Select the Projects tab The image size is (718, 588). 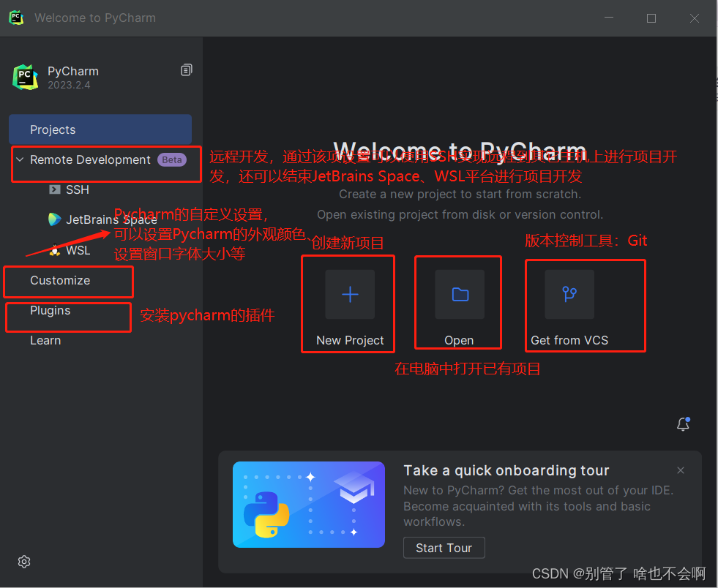100,129
